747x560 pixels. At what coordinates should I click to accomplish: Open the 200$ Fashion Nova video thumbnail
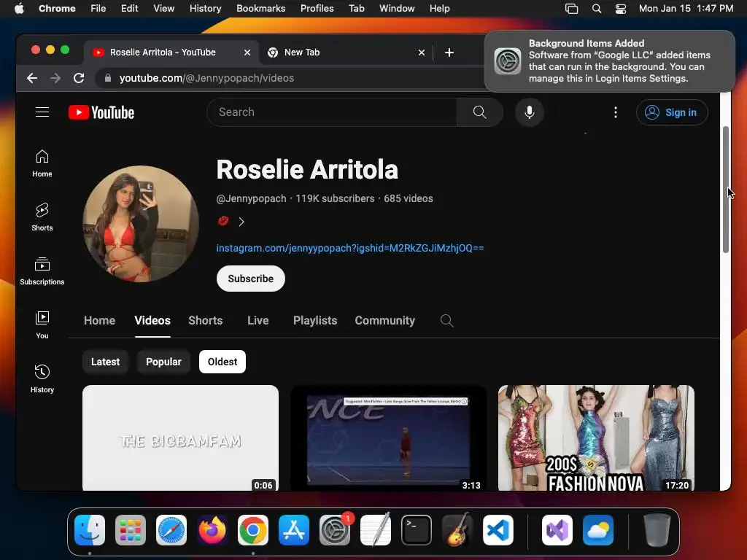[x=596, y=437]
